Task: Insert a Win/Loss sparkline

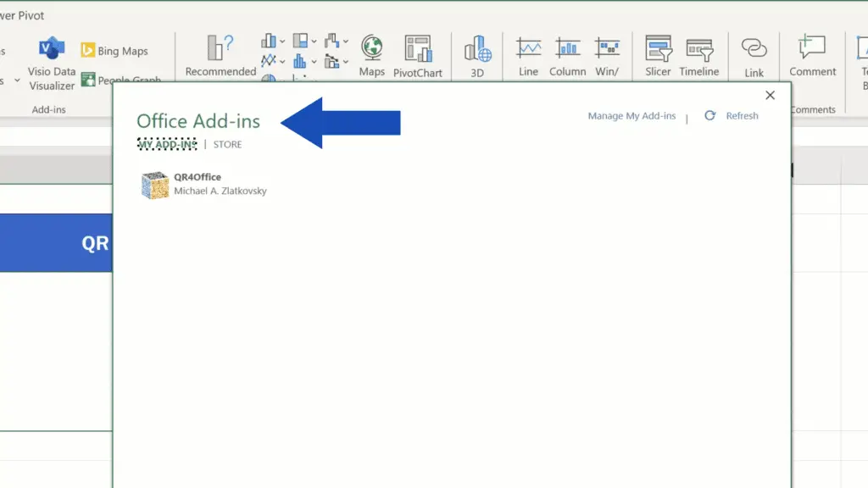Action: click(x=606, y=56)
